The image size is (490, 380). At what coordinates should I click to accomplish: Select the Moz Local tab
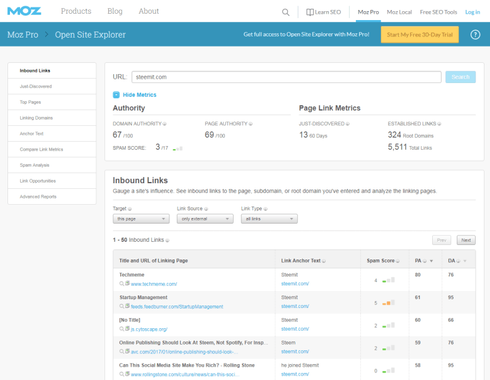coord(399,12)
